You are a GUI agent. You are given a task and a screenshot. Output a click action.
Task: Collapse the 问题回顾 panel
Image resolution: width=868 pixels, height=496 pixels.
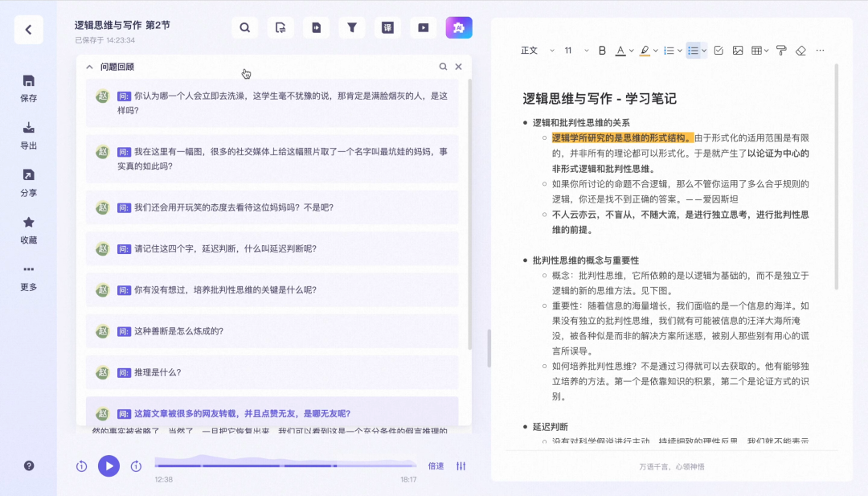pos(89,68)
